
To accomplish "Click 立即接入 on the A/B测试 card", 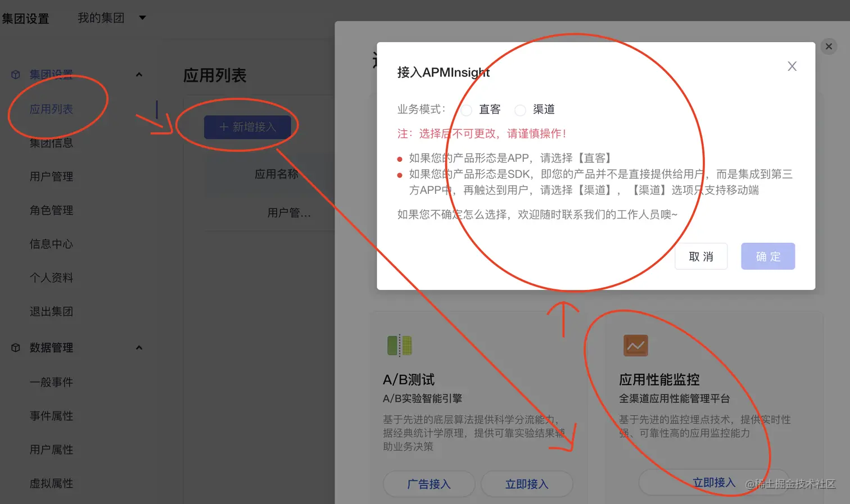I will coord(527,484).
